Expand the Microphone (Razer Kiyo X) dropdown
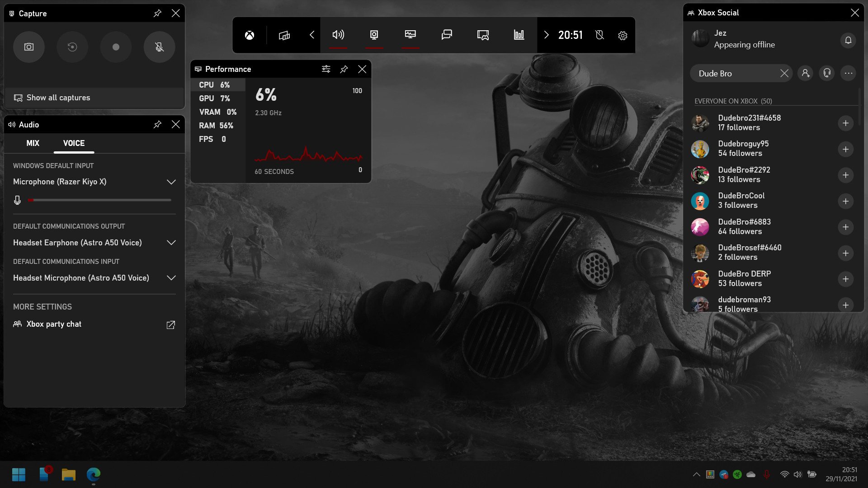 (x=171, y=182)
